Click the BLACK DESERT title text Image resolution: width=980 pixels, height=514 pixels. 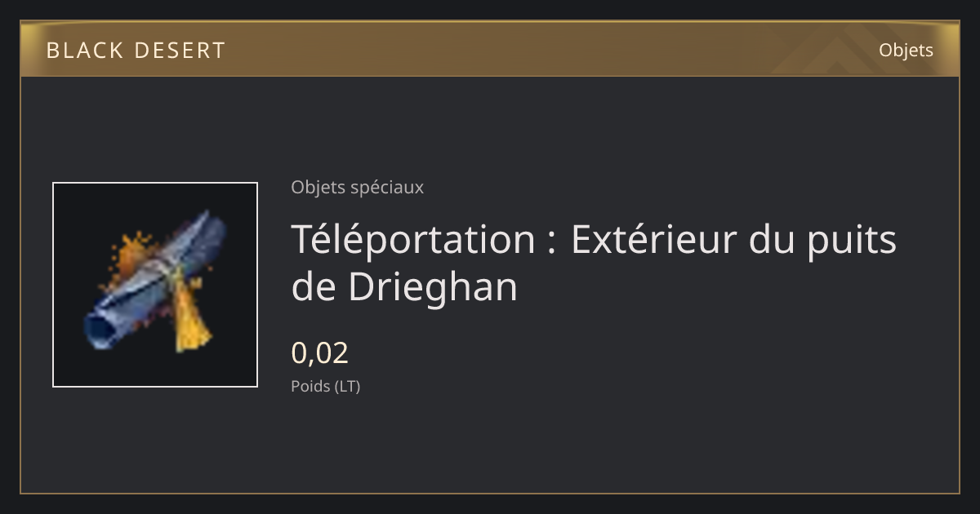tap(136, 51)
